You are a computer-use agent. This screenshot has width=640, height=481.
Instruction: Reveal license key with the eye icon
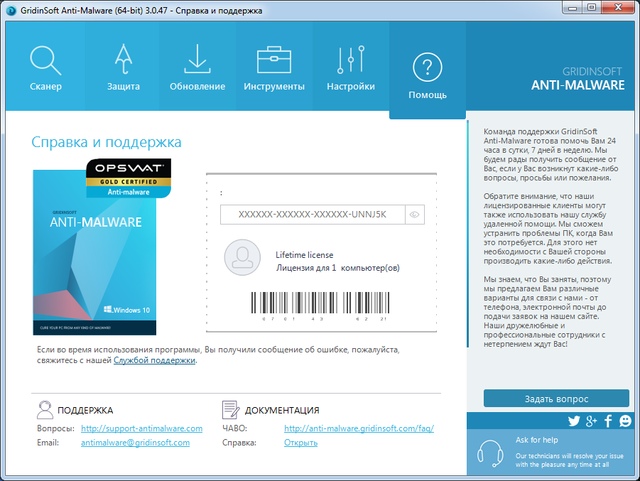tap(414, 214)
